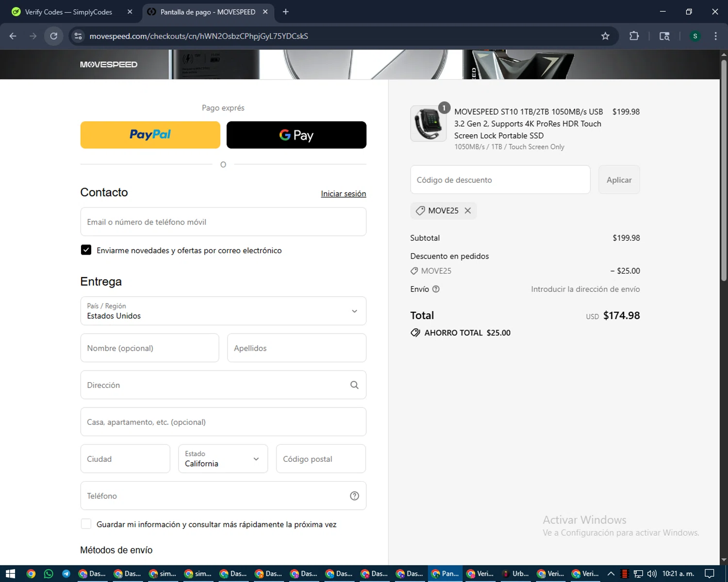Screen dimensions: 728x582
Task: Show hidden system tray icons
Action: 611,574
